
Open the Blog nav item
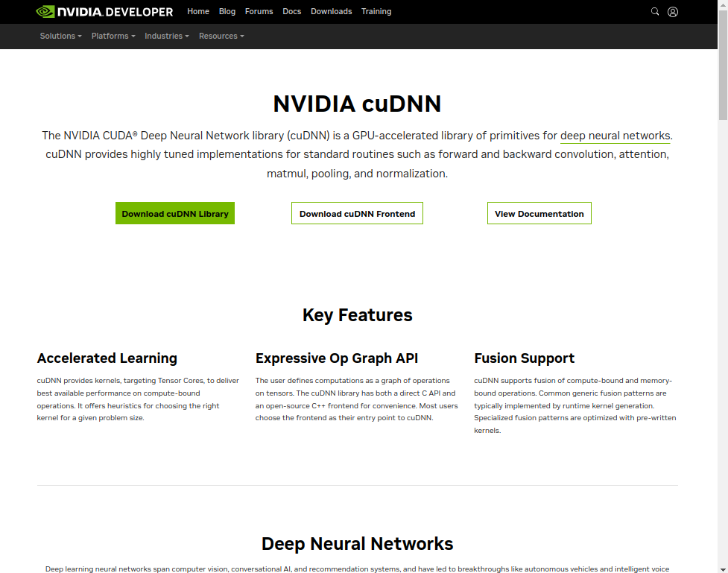tap(227, 12)
